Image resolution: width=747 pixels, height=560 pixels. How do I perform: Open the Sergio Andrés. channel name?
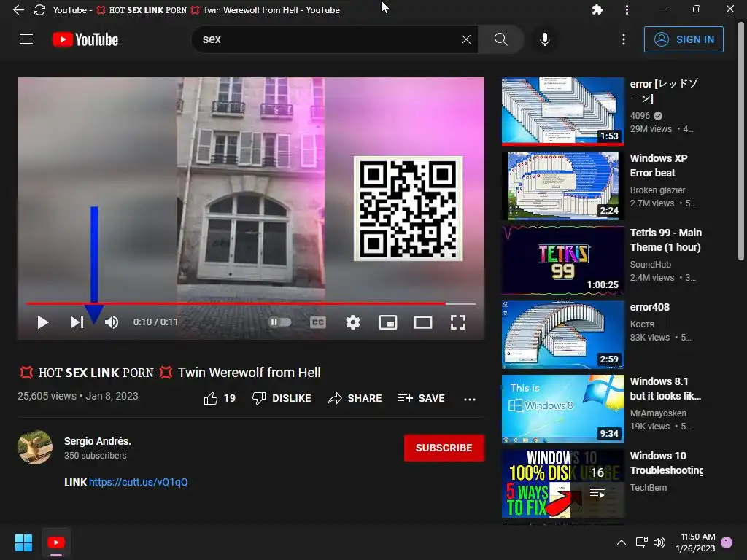coord(97,441)
